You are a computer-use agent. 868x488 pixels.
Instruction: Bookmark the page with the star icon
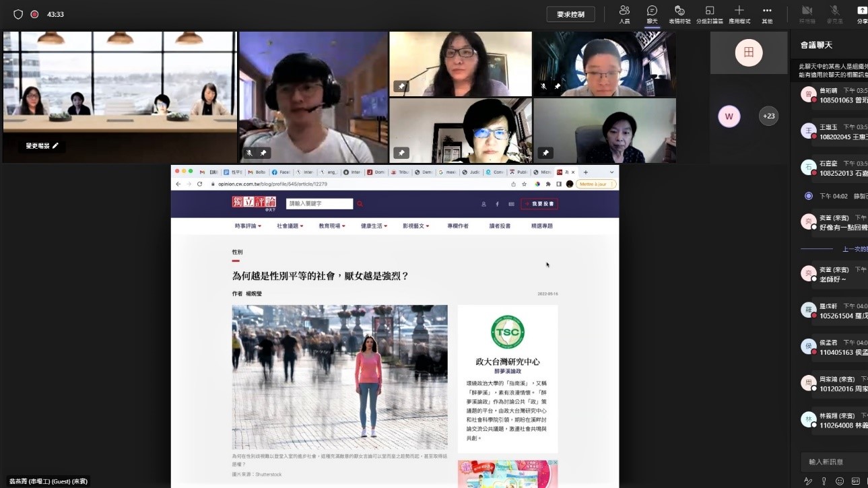pyautogui.click(x=524, y=184)
